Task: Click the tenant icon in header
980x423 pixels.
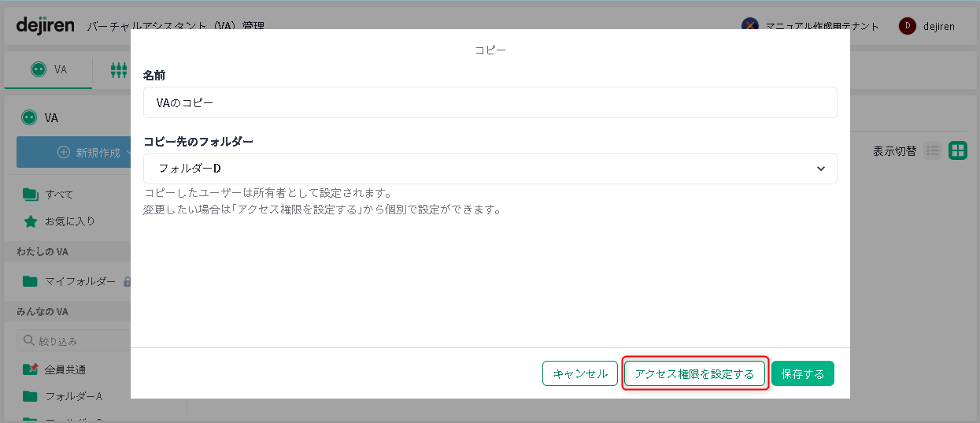Action: (x=750, y=26)
